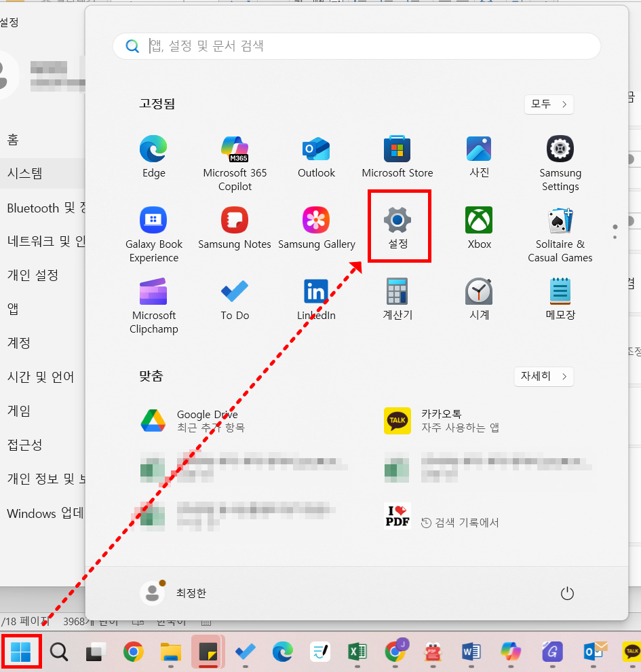Open the pen note app on taskbar

[320, 652]
